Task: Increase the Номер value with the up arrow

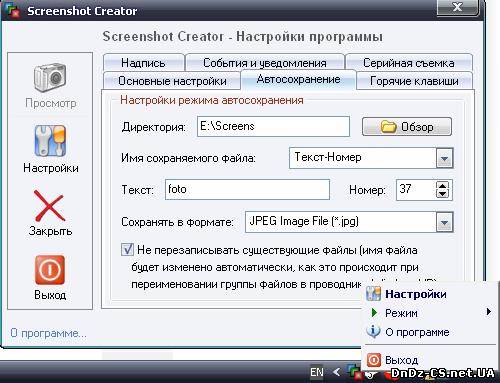Action: click(443, 186)
